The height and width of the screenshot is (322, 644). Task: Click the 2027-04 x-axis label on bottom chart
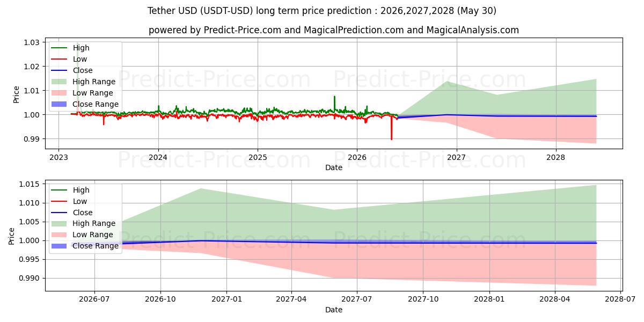click(x=291, y=299)
